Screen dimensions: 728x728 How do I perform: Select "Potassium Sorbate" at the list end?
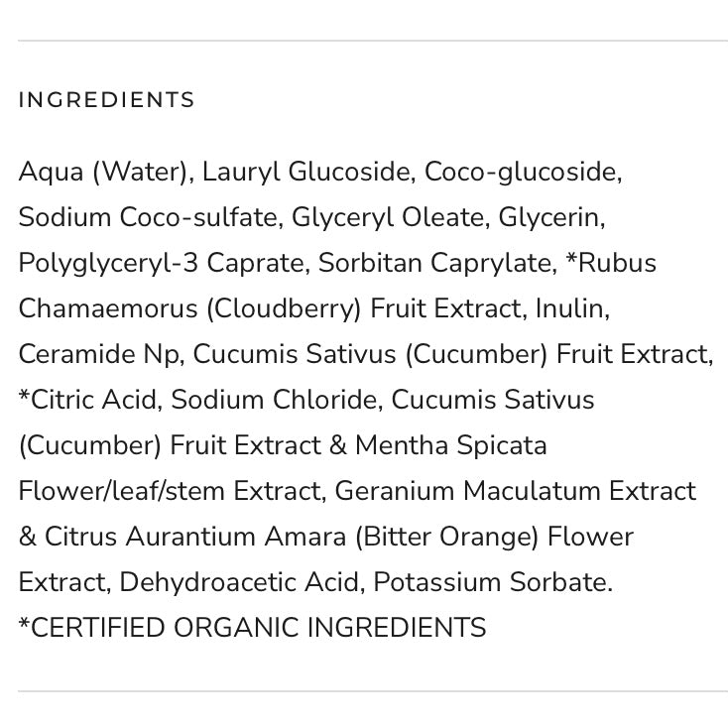pos(490,582)
